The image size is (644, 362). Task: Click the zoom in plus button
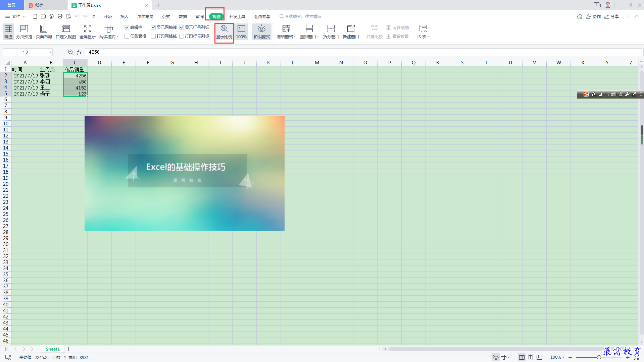(628, 357)
